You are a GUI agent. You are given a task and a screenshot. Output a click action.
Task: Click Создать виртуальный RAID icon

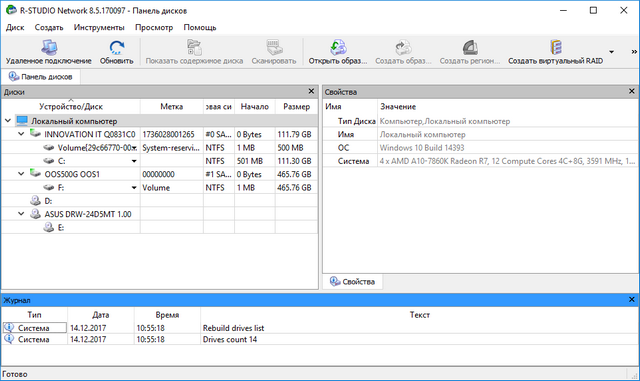(x=556, y=47)
